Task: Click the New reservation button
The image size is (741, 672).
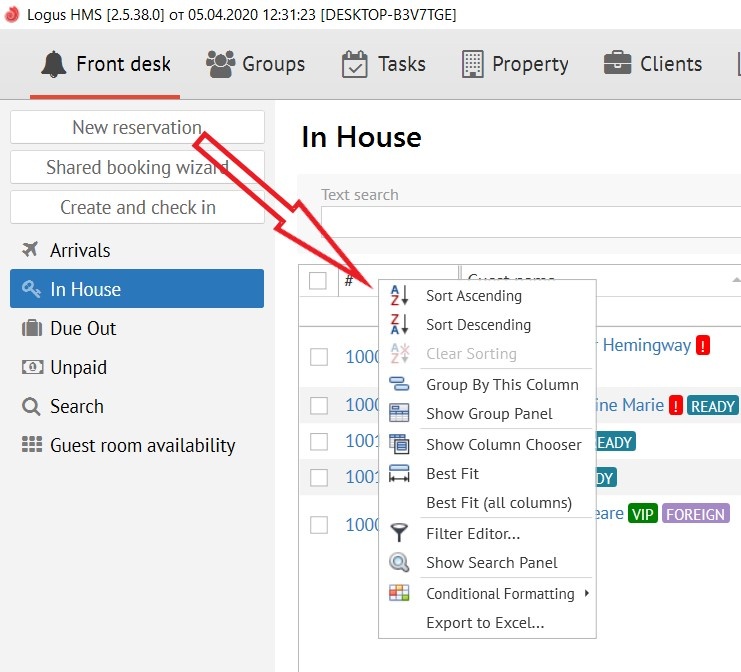Action: pos(137,127)
